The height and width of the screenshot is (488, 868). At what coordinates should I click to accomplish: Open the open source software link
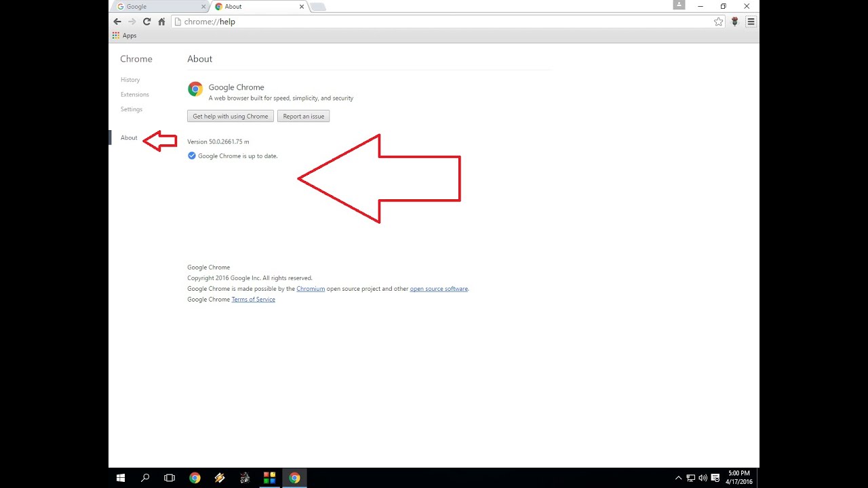click(439, 289)
